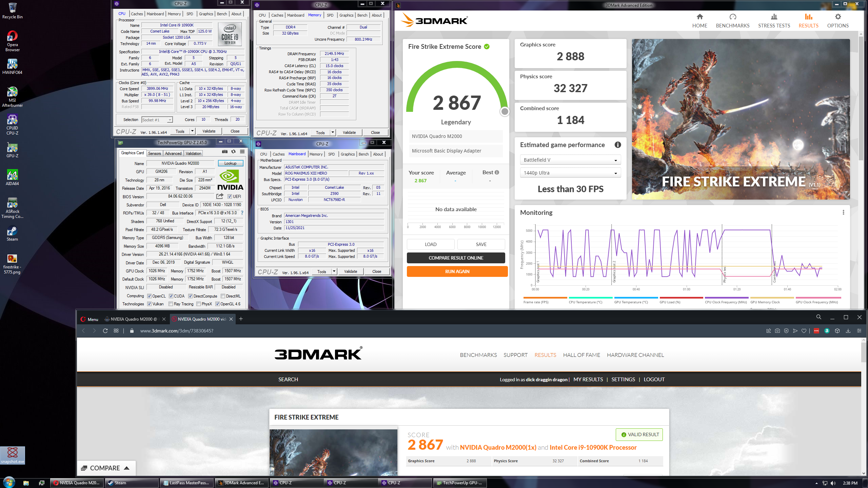Open HALL OF FAME on 3dmark.com

pos(581,355)
